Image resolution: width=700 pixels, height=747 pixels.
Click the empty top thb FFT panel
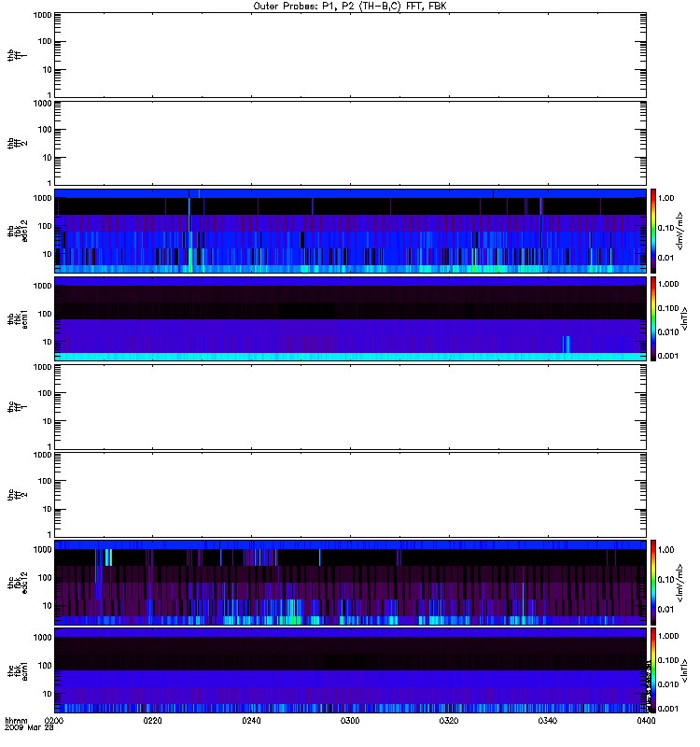coord(350,55)
